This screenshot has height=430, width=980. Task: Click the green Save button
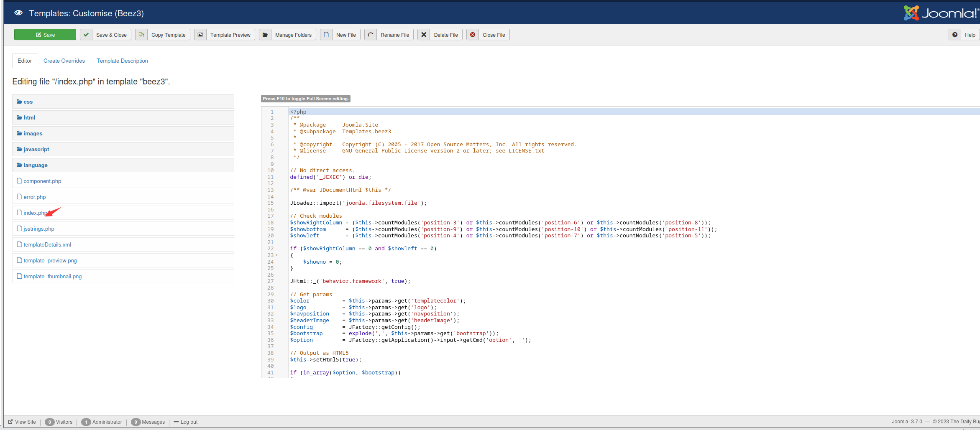(45, 35)
